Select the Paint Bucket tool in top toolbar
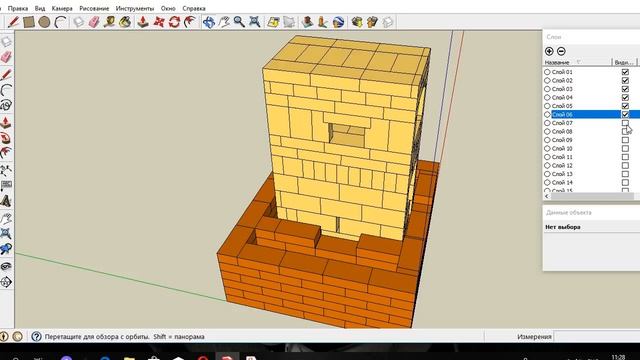Screen dimensions: 640x360 click(125, 22)
